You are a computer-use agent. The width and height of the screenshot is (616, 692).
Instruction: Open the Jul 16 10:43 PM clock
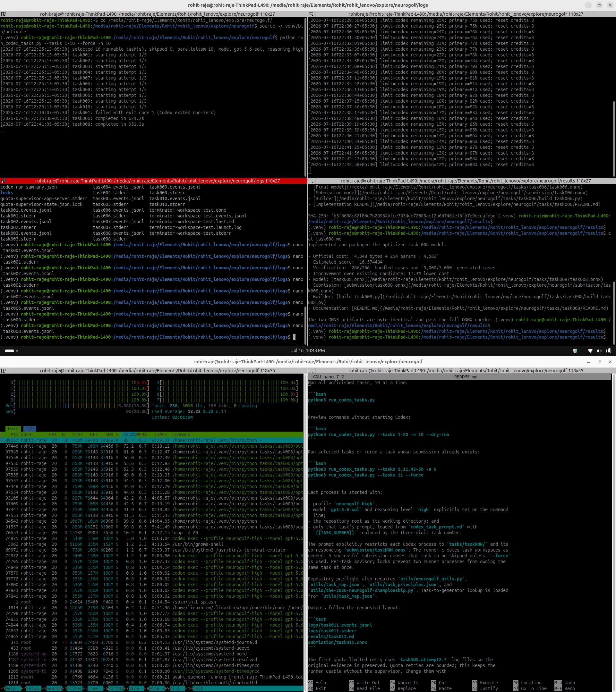click(x=308, y=351)
